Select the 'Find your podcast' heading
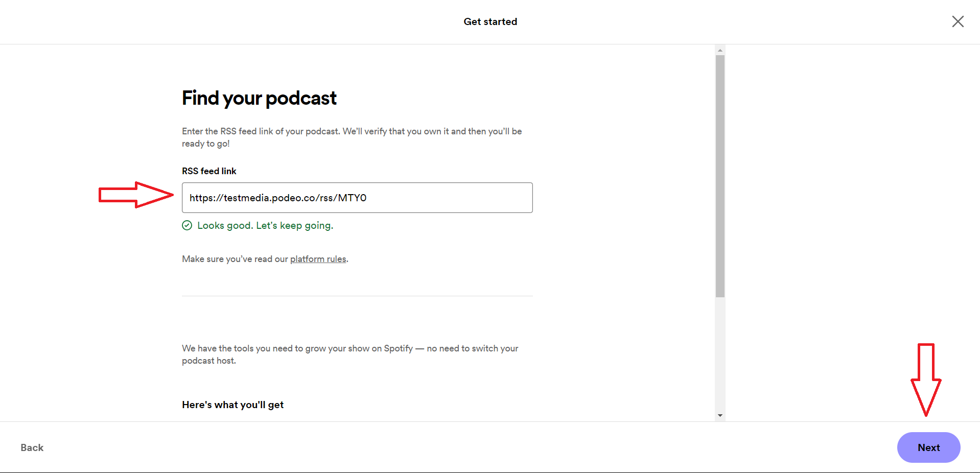This screenshot has height=473, width=980. [259, 98]
